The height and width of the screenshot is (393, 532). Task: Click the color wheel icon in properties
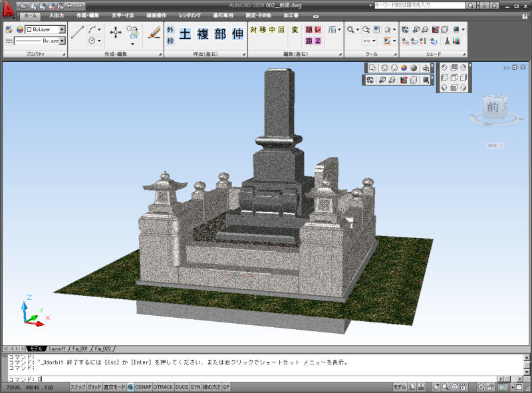tap(19, 29)
